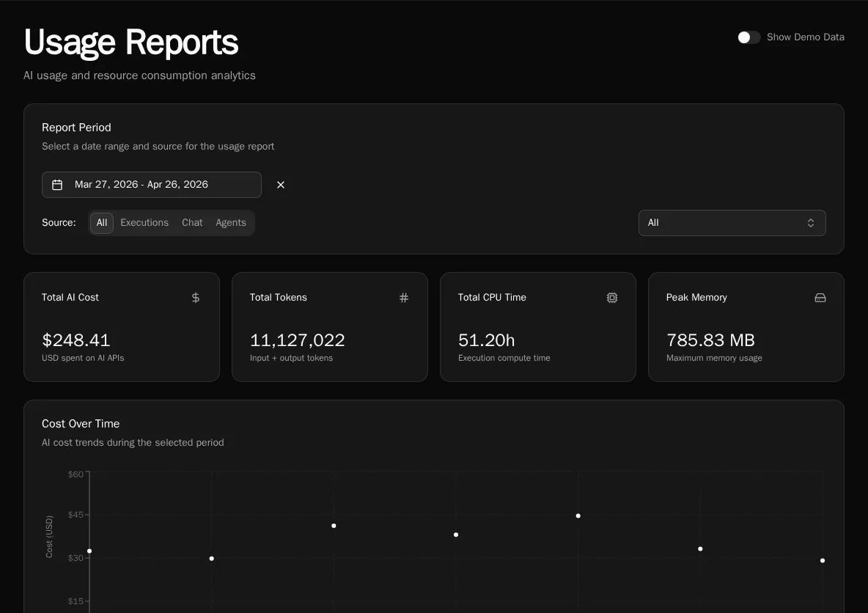
Task: Choose Chat as the report source
Action: click(192, 222)
